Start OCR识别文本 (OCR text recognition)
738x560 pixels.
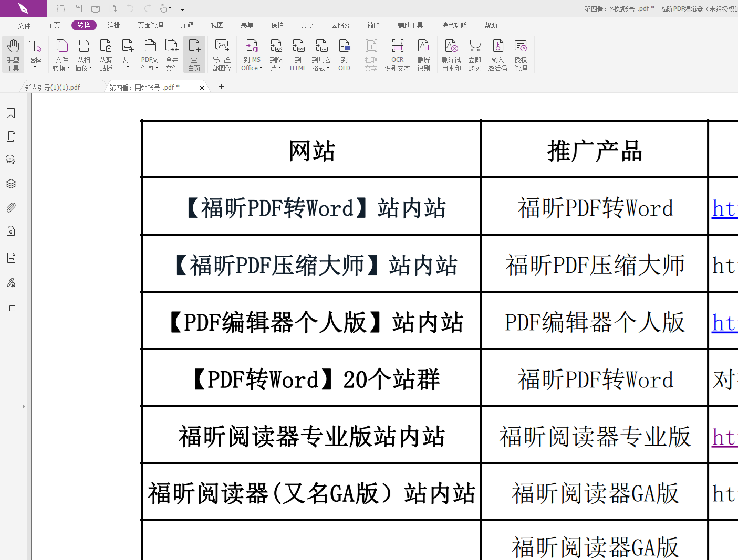(397, 54)
